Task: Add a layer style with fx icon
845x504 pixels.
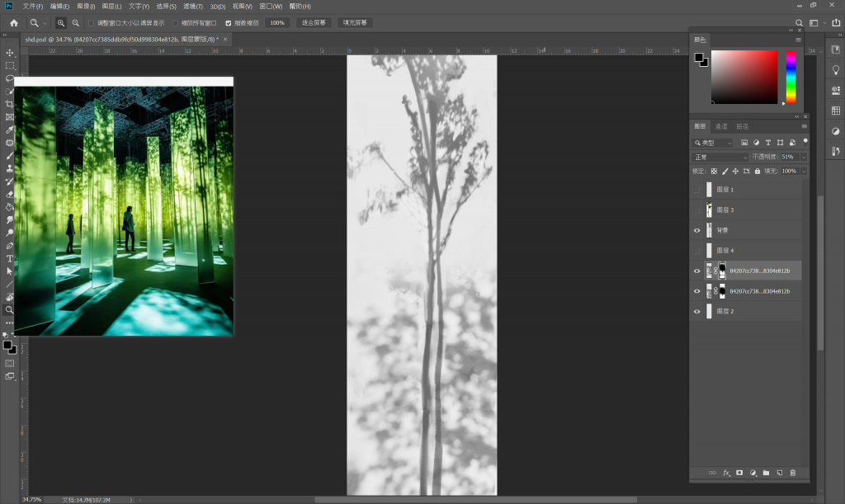Action: [726, 473]
